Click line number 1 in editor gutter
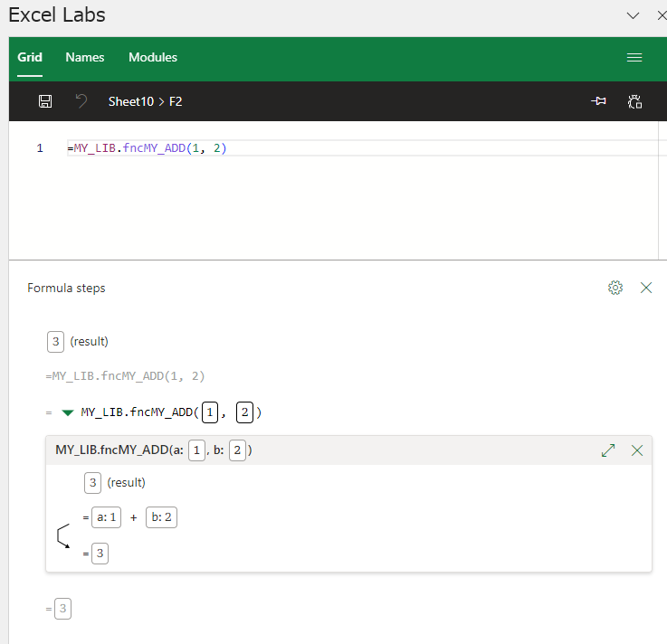Screen dimensions: 667x644 40,148
